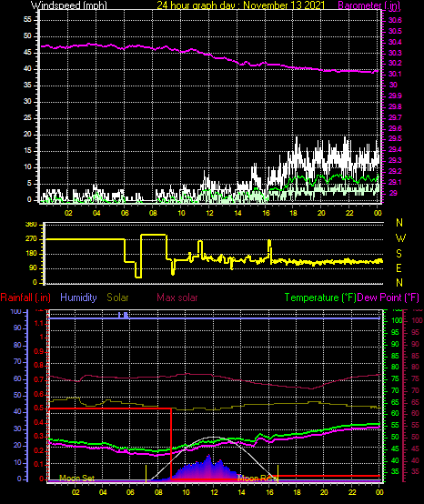Select the Solar legend label
The image size is (424, 504).
[117, 297]
